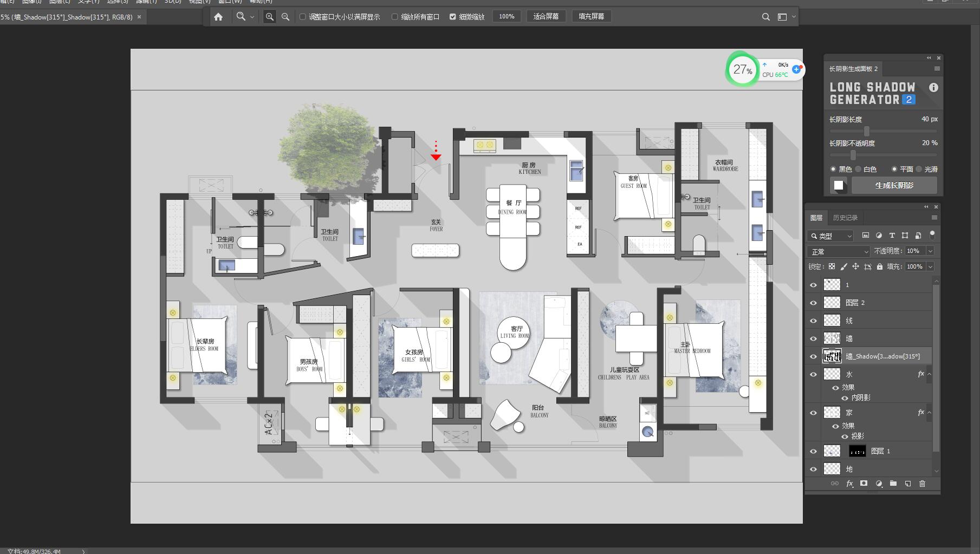This screenshot has height=554, width=980.
Task: Open the 正常 blend mode dropdown
Action: point(839,251)
